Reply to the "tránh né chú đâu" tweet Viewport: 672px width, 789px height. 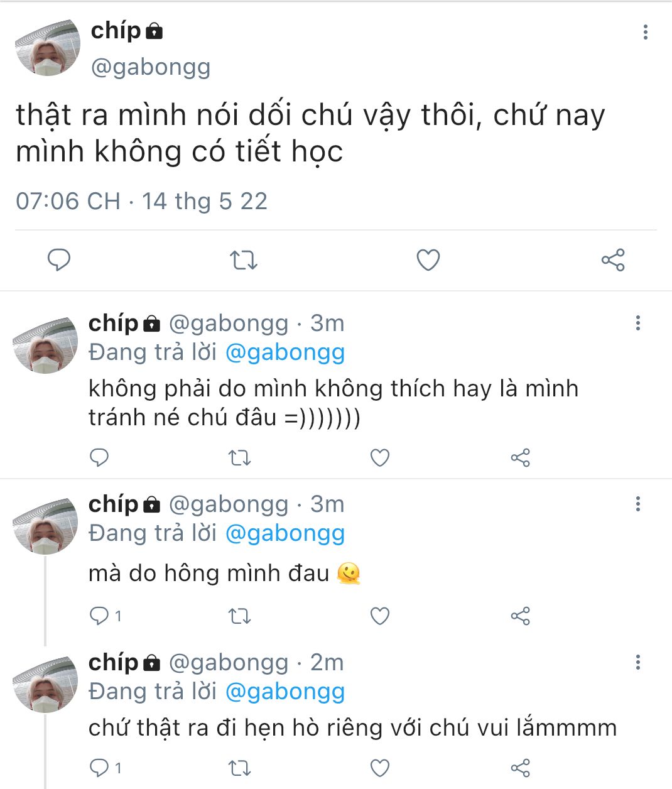coord(99,457)
